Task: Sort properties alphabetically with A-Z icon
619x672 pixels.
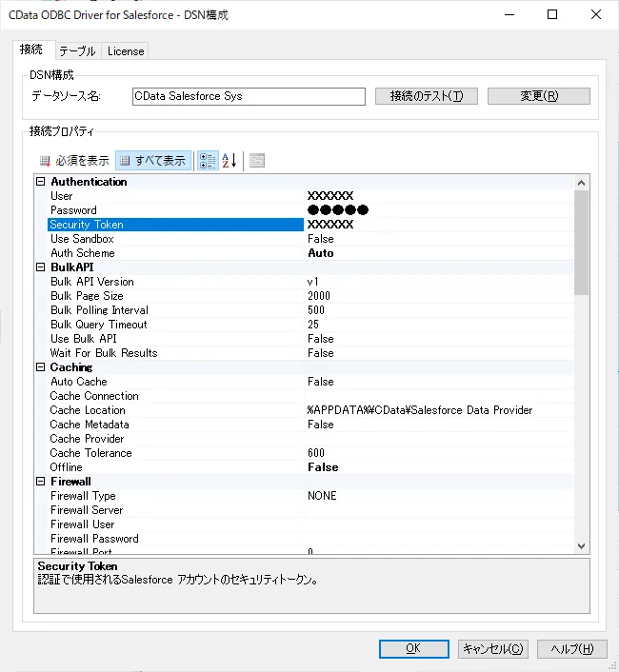Action: pyautogui.click(x=230, y=161)
